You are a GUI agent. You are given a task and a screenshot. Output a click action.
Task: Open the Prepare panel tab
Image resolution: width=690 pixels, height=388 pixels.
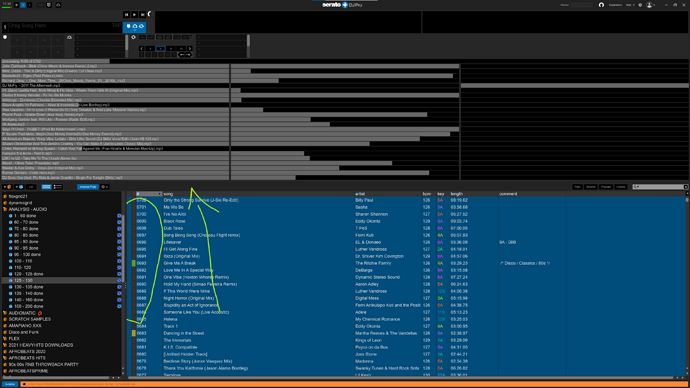pos(606,187)
